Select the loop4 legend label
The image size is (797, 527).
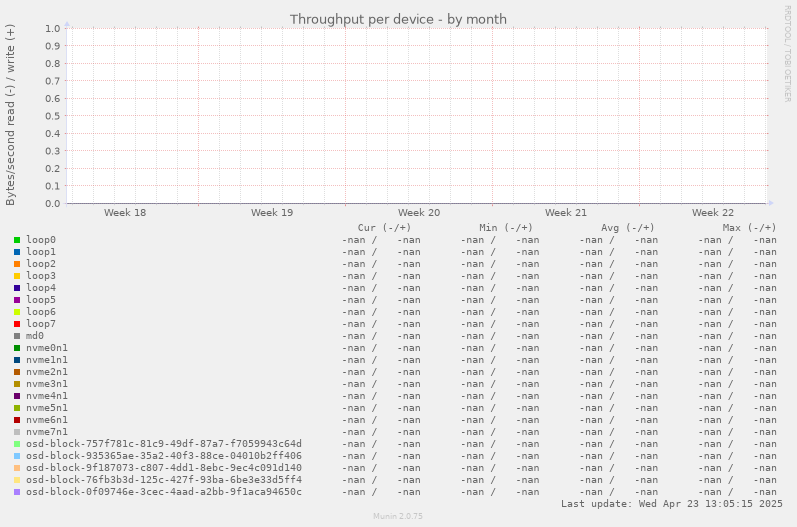41,288
